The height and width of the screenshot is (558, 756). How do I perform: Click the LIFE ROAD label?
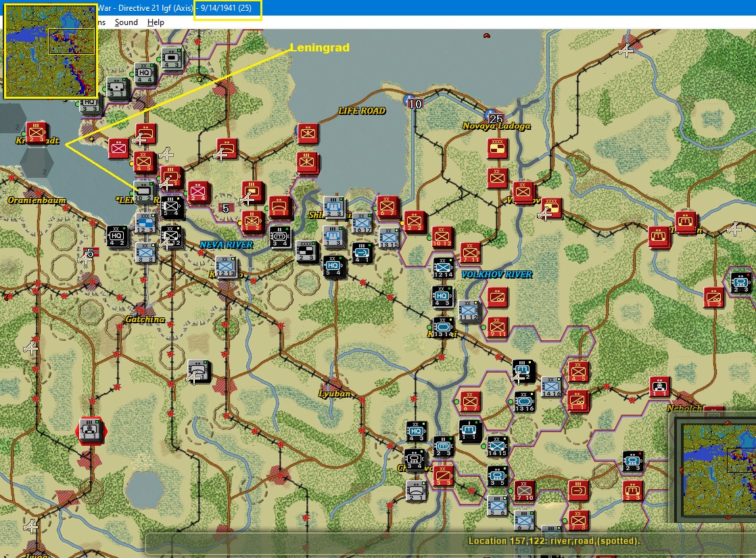tap(362, 110)
